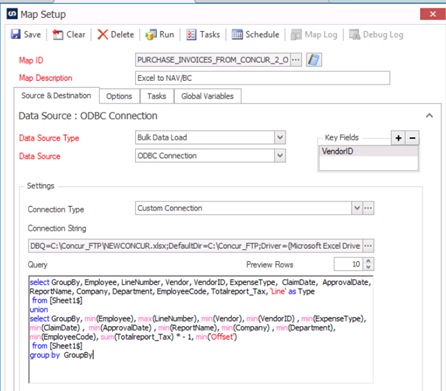Click the Save label in toolbar
Viewport: 446px width, 391px height.
coord(32,34)
